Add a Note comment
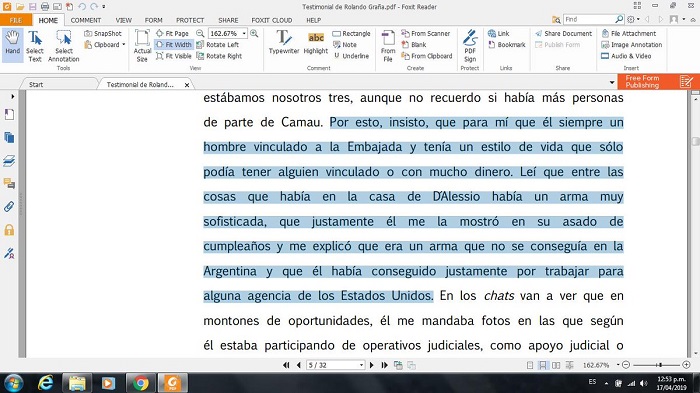Viewport: 700px width, 393px height. 345,45
